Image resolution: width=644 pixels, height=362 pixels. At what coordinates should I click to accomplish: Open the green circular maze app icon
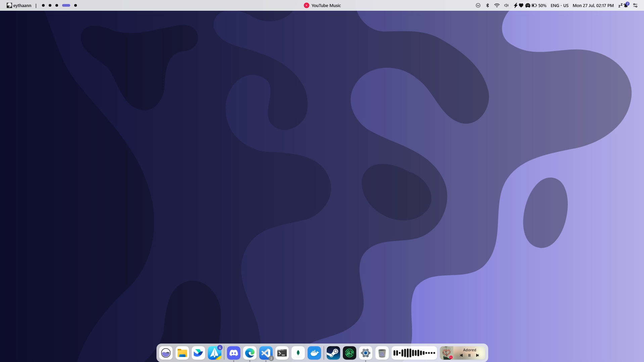coord(350,353)
